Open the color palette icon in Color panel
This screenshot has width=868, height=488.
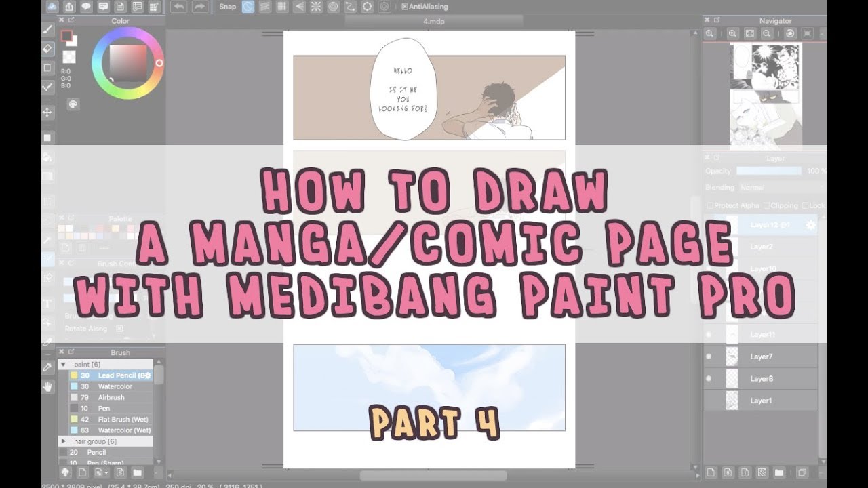click(73, 104)
